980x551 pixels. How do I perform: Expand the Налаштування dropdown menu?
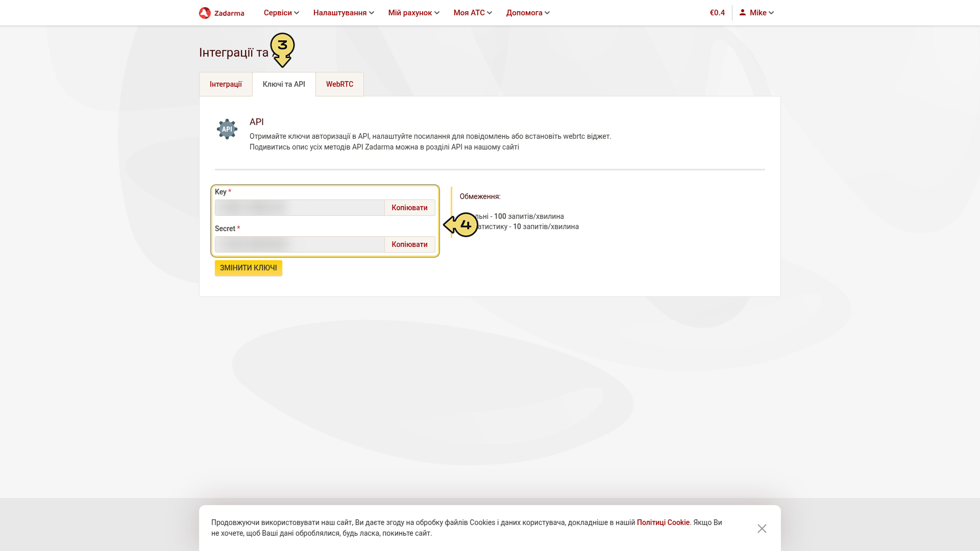click(x=344, y=13)
